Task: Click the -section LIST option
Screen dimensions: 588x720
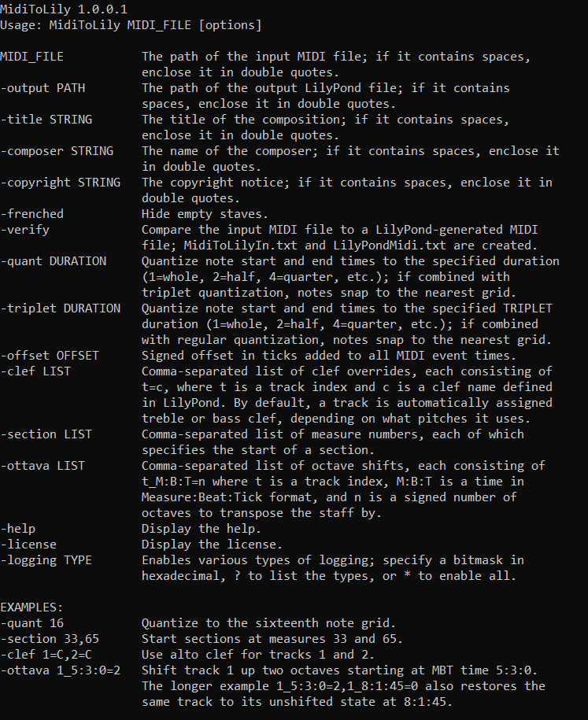Action: pos(46,434)
